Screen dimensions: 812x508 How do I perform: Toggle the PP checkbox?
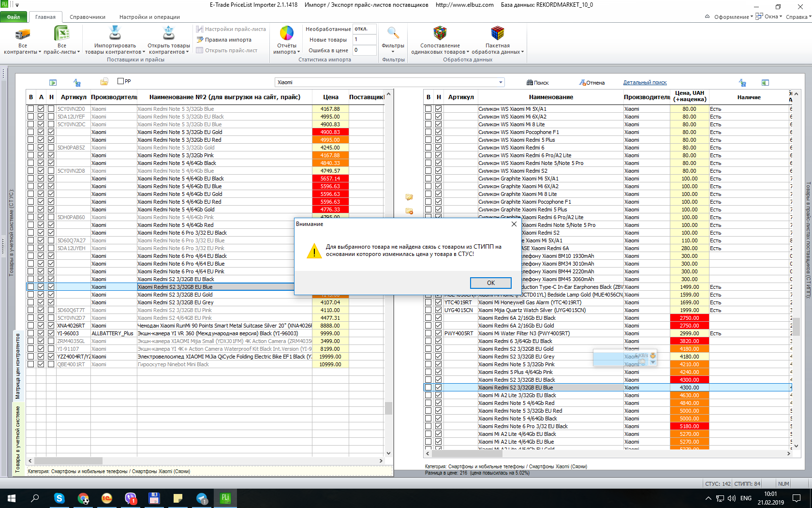coord(120,81)
